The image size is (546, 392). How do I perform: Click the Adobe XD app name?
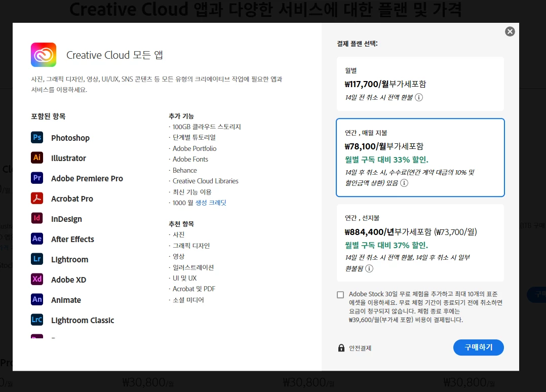coord(68,280)
